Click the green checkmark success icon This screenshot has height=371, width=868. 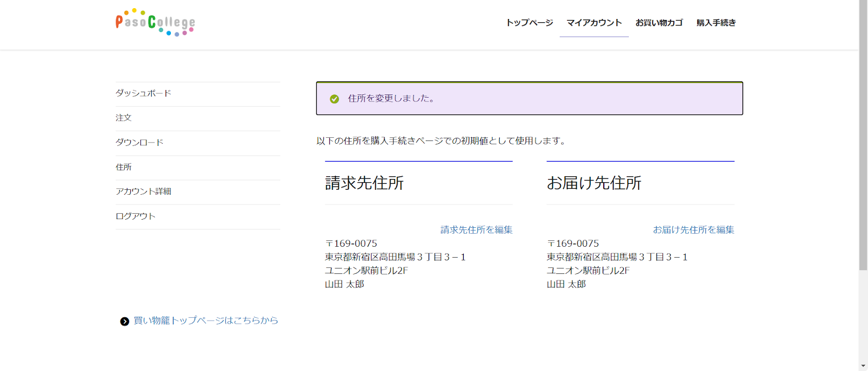(334, 99)
